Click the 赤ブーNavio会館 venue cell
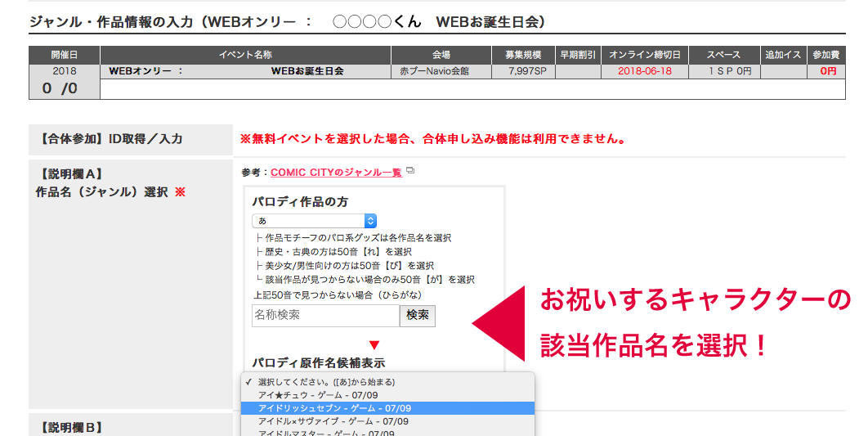Viewport: 868px width, 436px height. (441, 71)
